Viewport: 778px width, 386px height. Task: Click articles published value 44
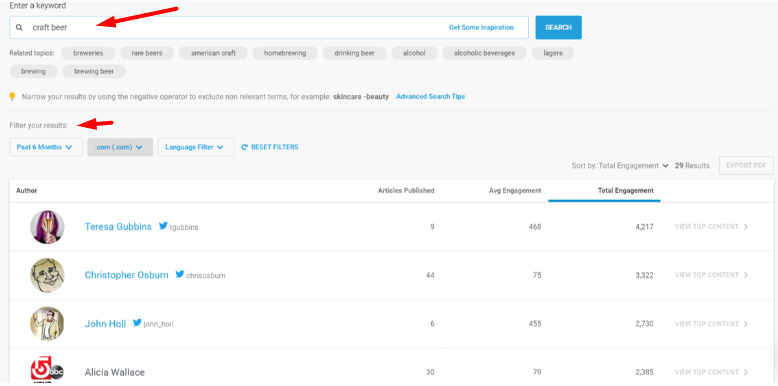coord(430,275)
